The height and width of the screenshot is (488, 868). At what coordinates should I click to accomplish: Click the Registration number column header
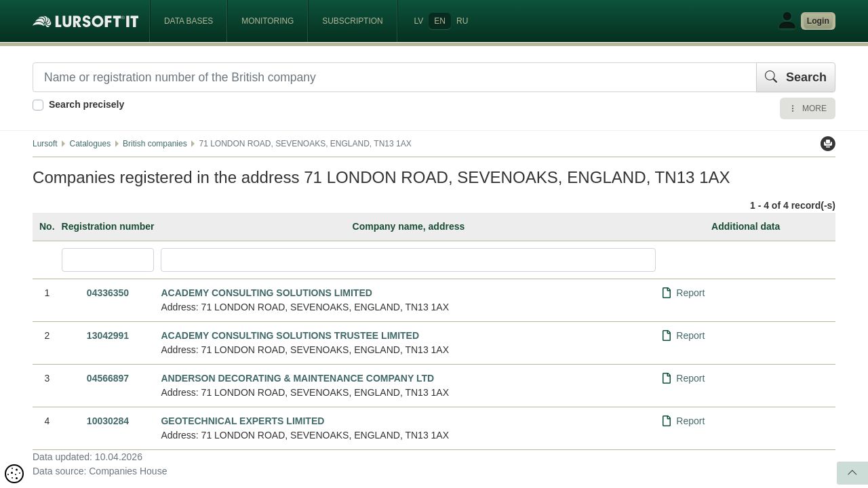click(108, 226)
